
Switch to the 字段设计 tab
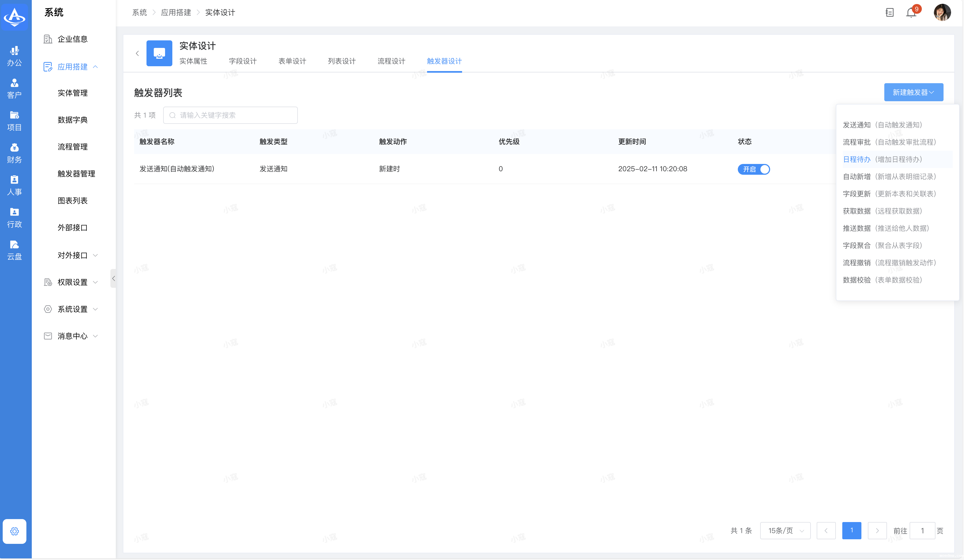(x=243, y=61)
